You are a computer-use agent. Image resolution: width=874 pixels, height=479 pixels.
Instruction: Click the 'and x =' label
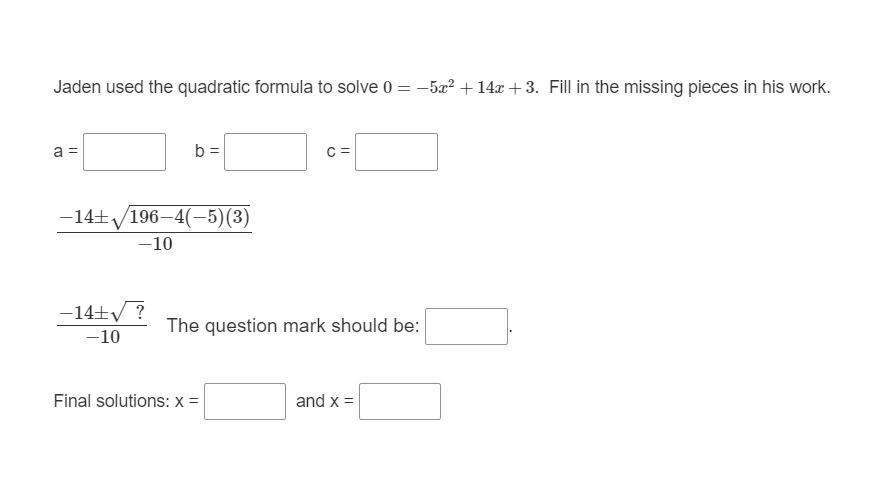[324, 401]
